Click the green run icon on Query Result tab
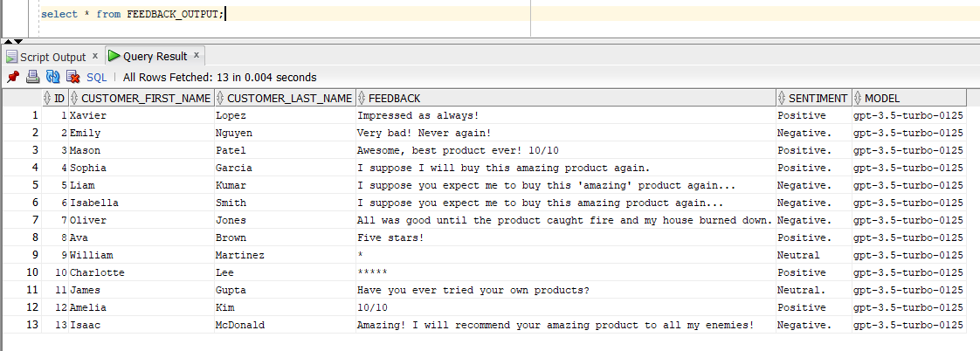Screen dimensions: 980x351 [114, 56]
